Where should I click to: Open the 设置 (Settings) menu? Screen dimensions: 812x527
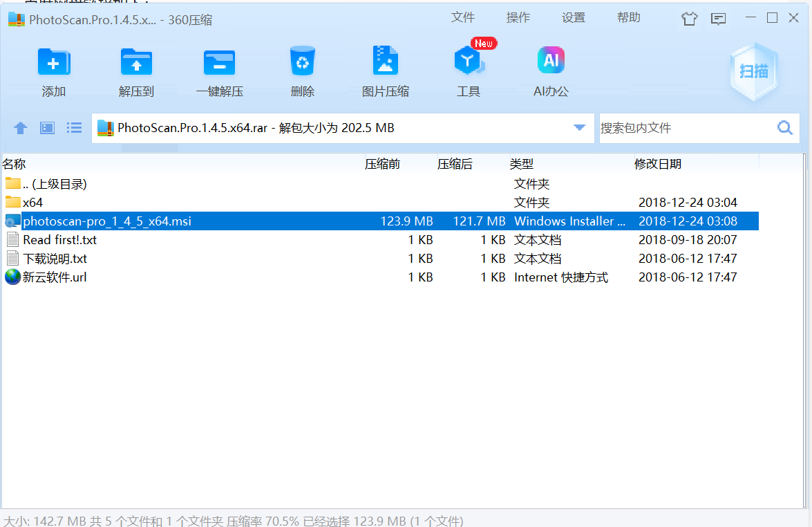tap(573, 17)
